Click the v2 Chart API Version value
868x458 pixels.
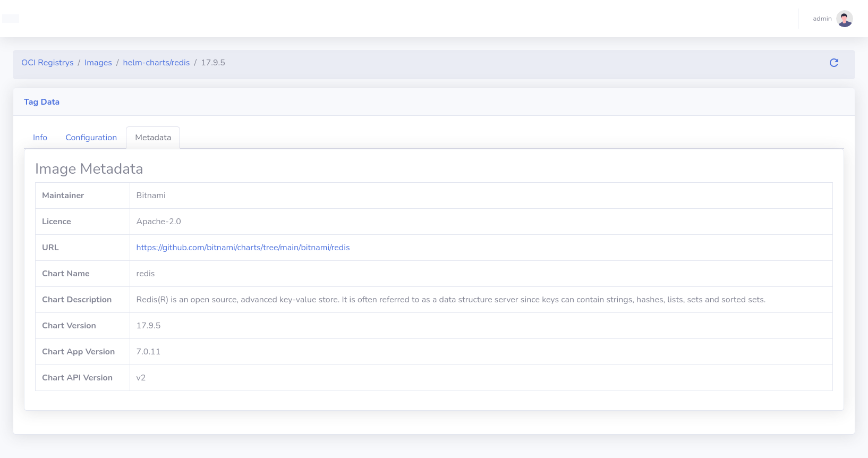(x=141, y=378)
